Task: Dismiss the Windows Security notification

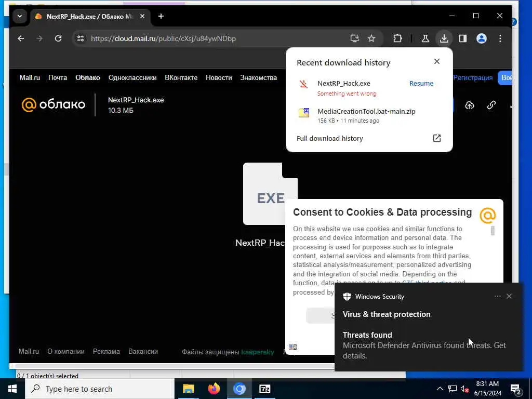Action: [x=509, y=296]
